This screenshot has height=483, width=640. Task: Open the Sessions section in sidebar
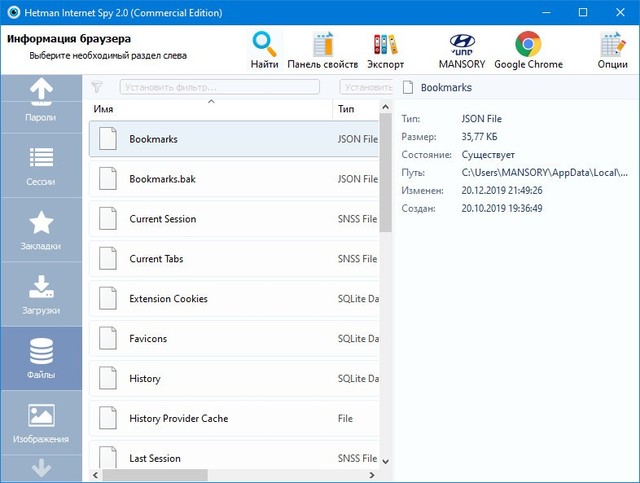coord(41,166)
